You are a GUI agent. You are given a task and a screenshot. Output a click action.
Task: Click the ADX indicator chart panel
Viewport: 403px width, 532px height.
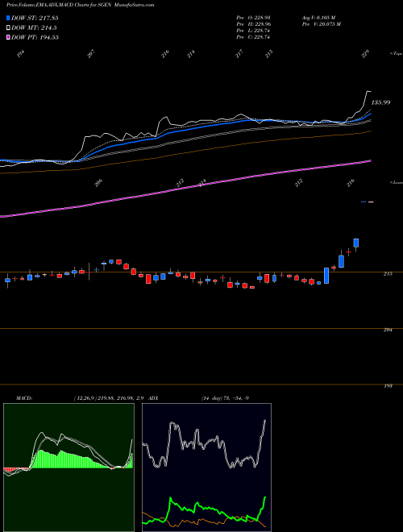206,468
